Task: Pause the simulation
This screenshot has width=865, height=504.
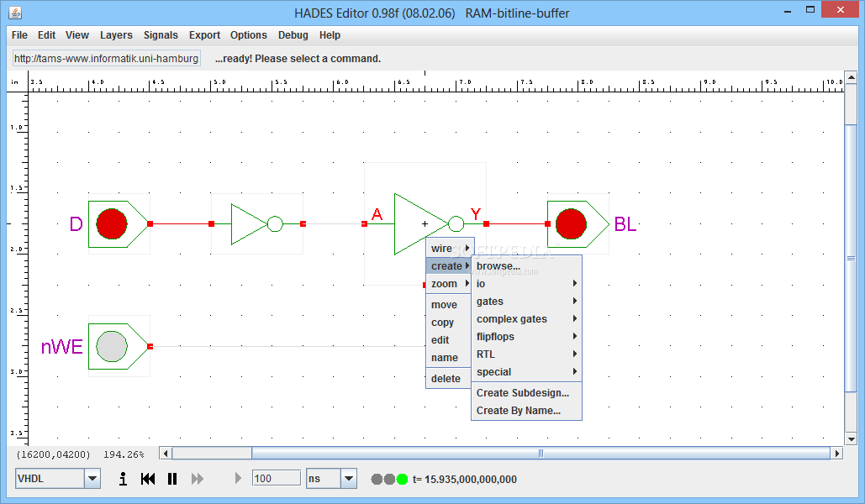Action: (172, 479)
